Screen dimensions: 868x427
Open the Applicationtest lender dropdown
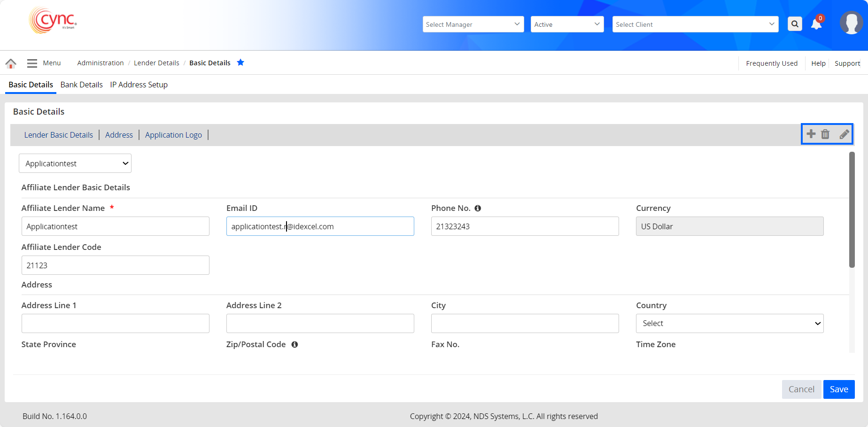pos(75,163)
